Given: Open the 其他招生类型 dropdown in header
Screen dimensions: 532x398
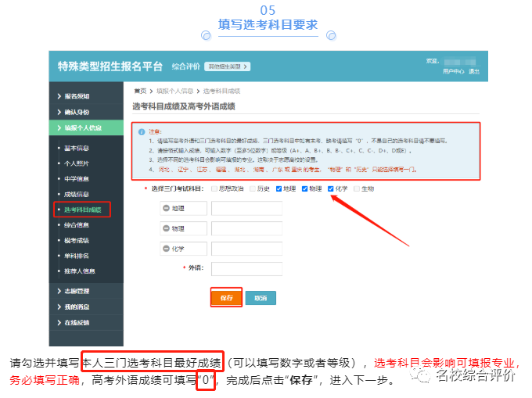Looking at the screenshot, I should pyautogui.click(x=227, y=66).
